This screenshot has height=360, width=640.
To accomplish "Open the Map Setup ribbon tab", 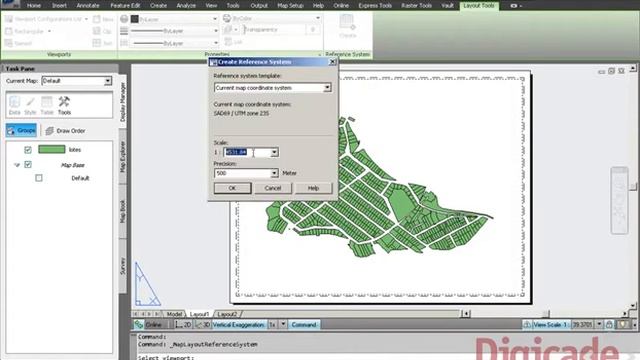I will 290,5.
